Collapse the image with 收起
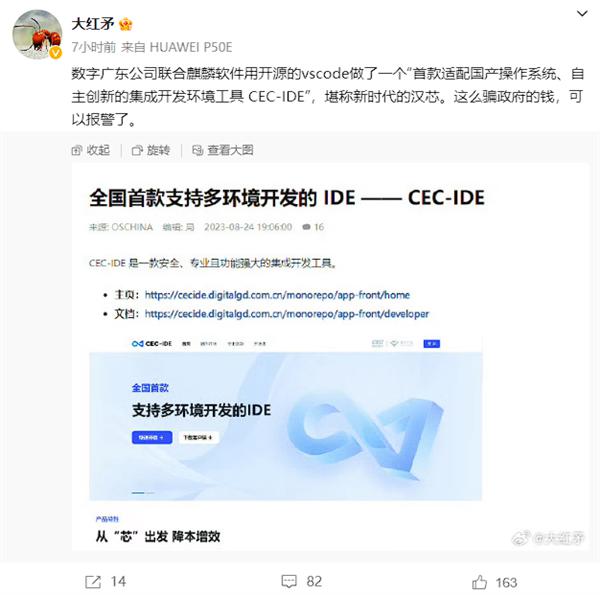The width and height of the screenshot is (600, 595). (x=91, y=150)
